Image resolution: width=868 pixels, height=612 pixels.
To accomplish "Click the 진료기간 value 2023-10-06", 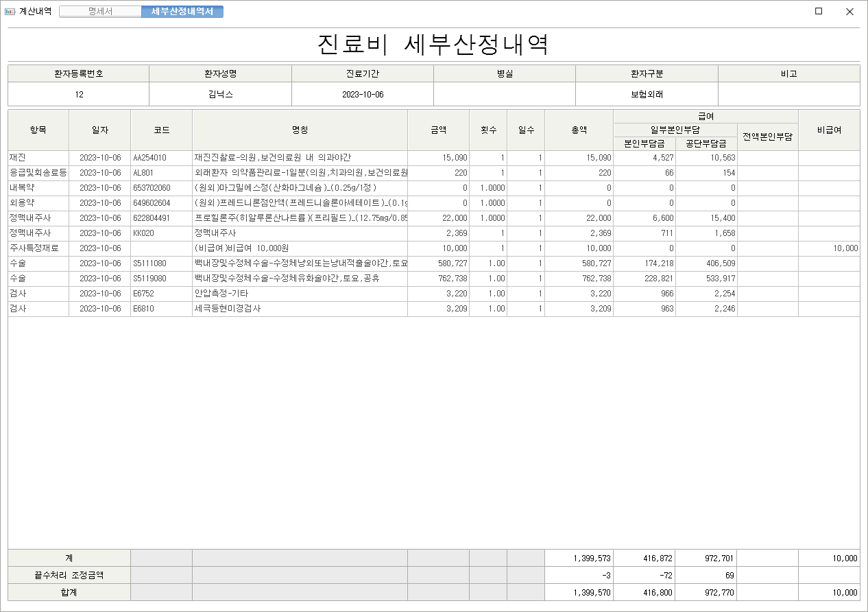I will click(362, 95).
